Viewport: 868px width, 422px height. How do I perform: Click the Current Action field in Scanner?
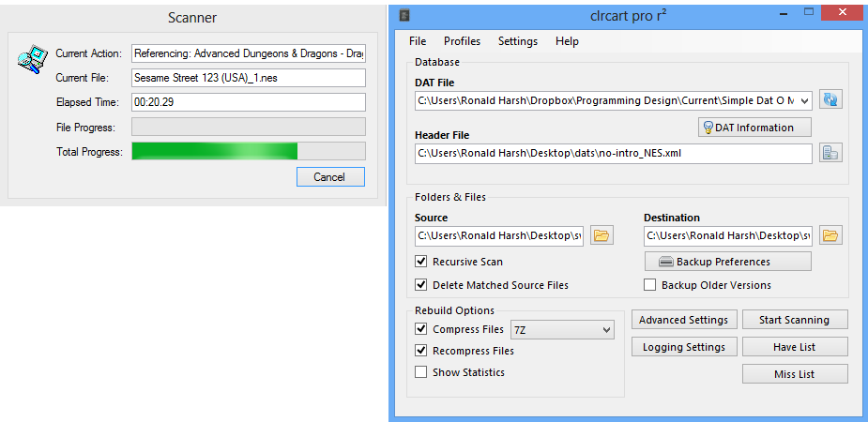[249, 53]
